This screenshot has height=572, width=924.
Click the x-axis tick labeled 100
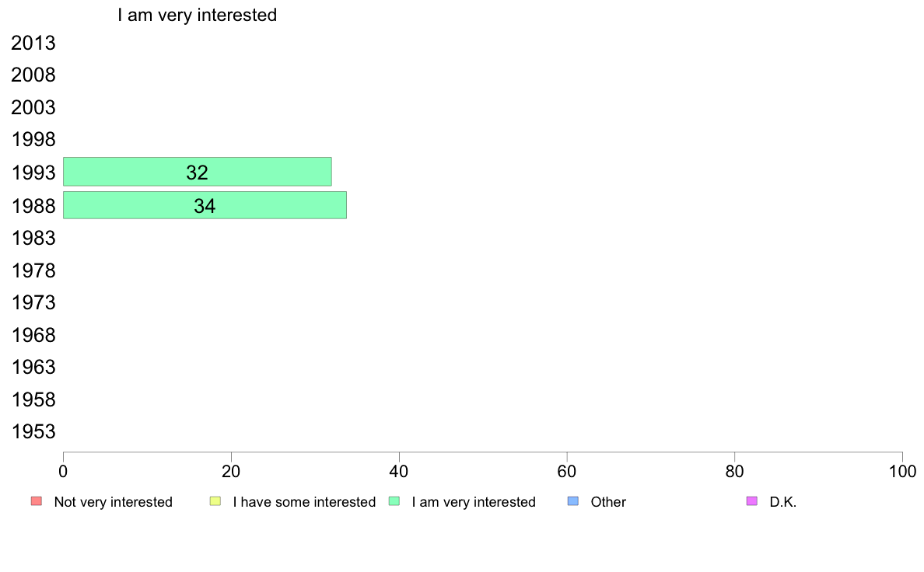[x=902, y=471]
